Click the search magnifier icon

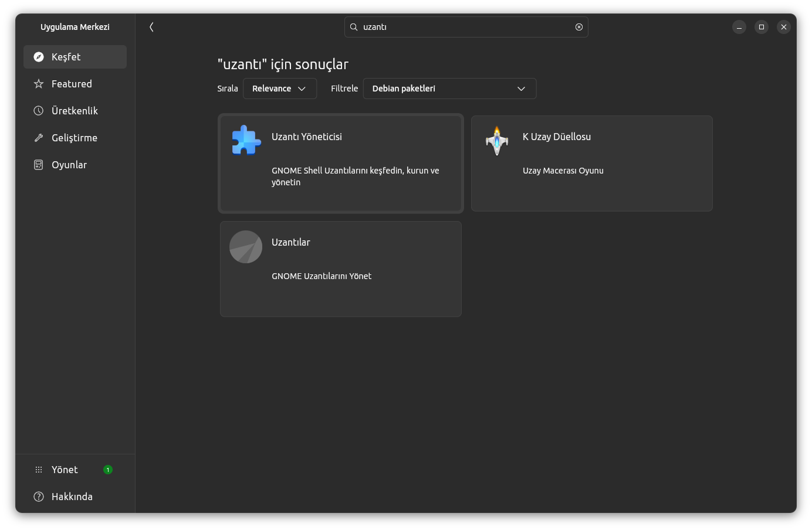(x=354, y=27)
